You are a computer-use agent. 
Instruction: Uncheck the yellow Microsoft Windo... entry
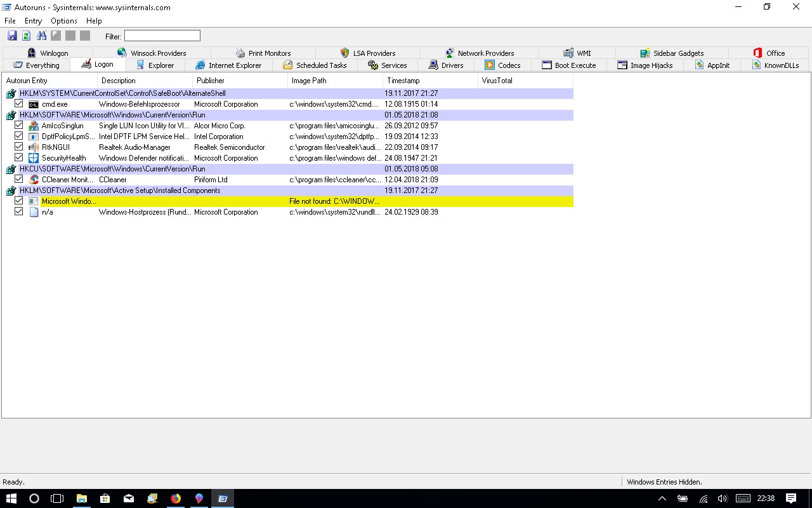click(19, 201)
